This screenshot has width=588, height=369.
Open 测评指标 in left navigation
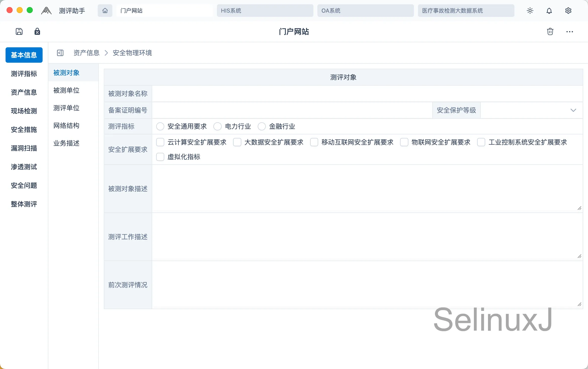point(24,74)
